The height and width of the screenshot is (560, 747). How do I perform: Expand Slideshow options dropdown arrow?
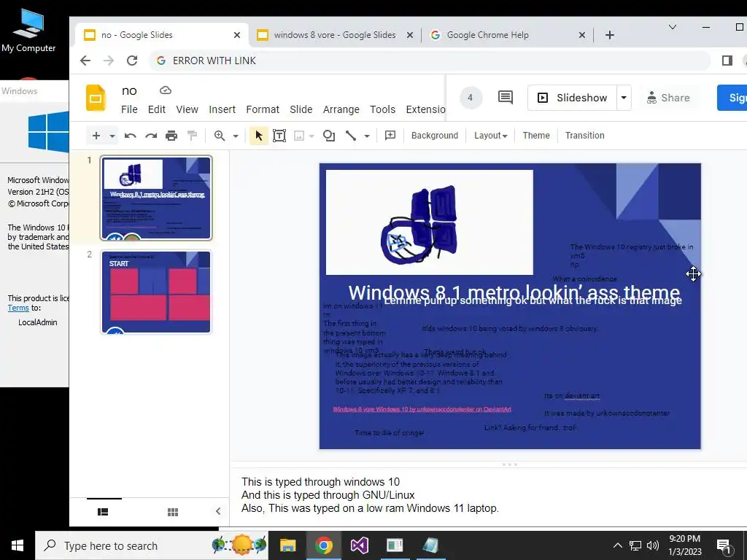(624, 98)
